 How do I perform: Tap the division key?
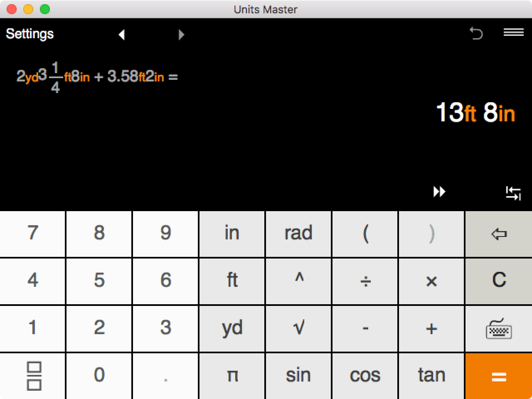pyautogui.click(x=365, y=281)
